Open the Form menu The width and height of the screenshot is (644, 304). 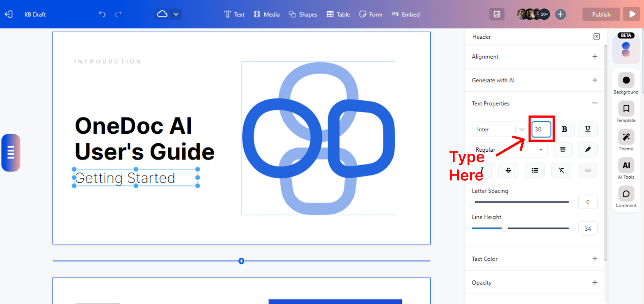[371, 14]
